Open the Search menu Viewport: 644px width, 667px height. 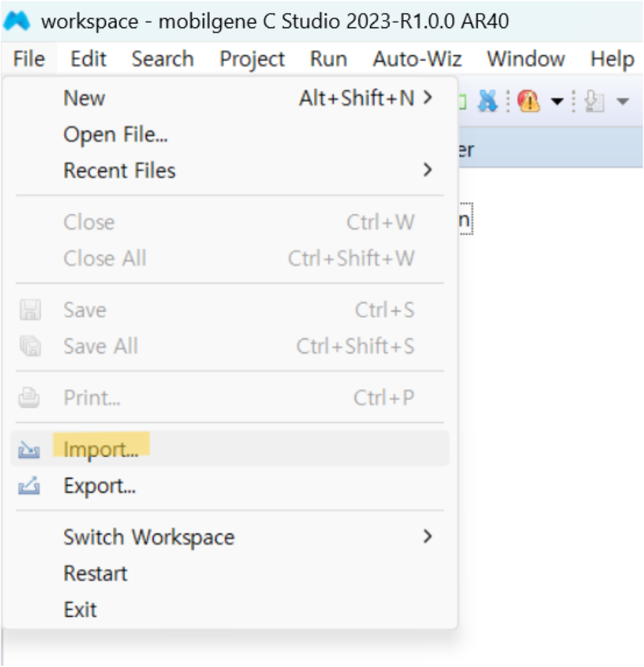tap(162, 58)
